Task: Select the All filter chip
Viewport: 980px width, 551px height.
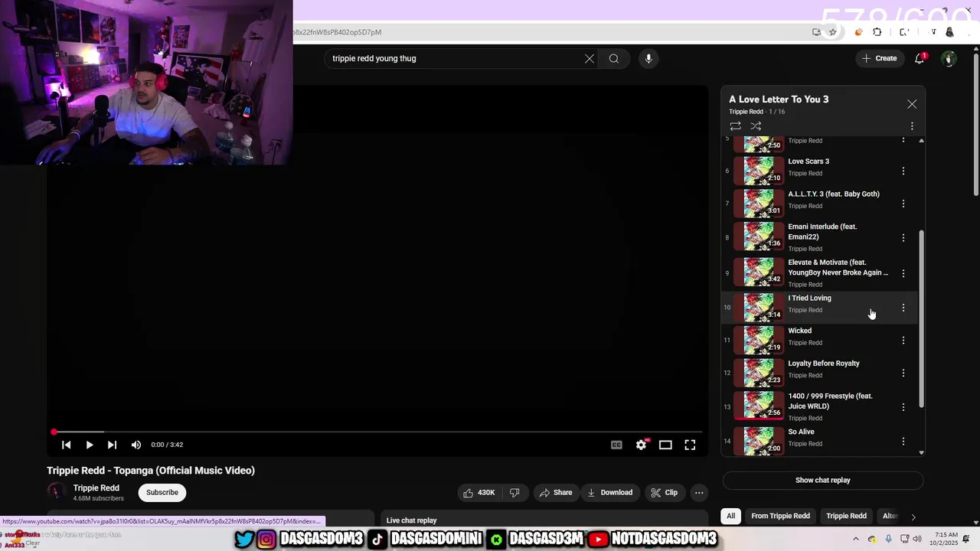Action: pyautogui.click(x=730, y=516)
